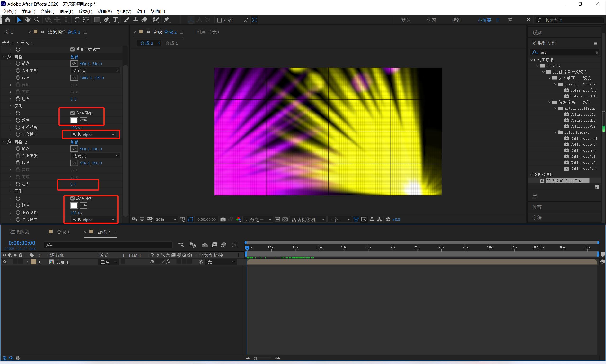Pick color with eyedropper for 网格 2
The width and height of the screenshot is (606, 364).
point(84,206)
